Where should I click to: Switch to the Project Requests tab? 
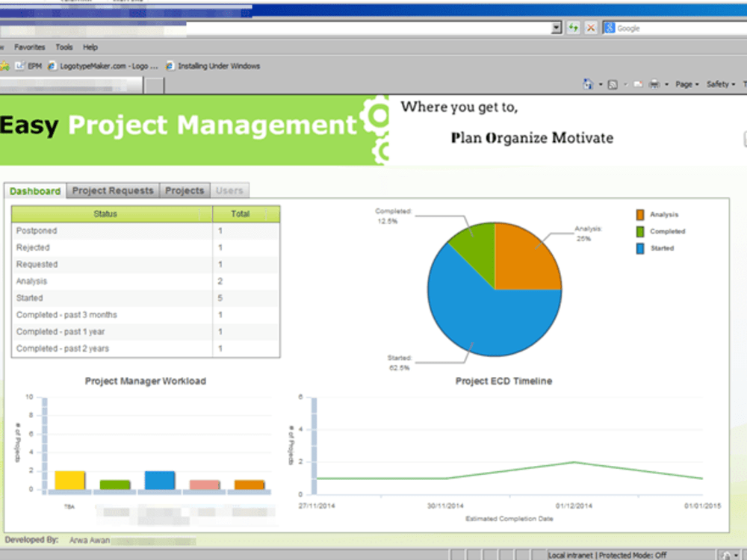(113, 190)
